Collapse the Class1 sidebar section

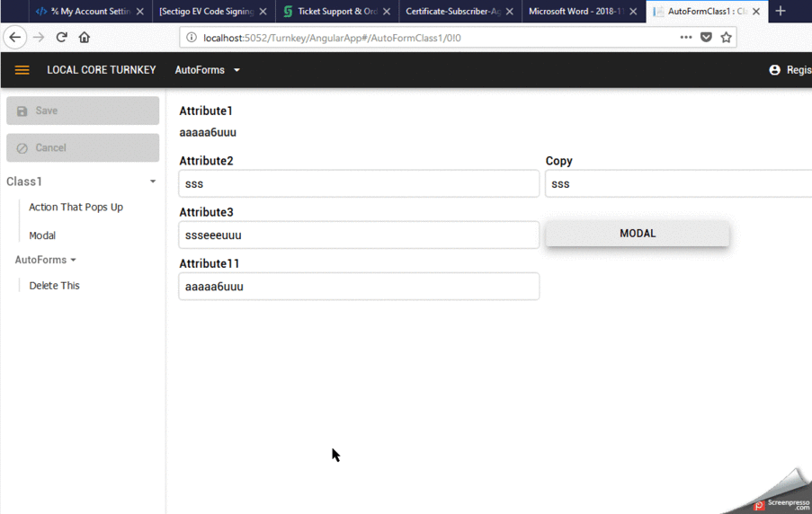(x=153, y=182)
